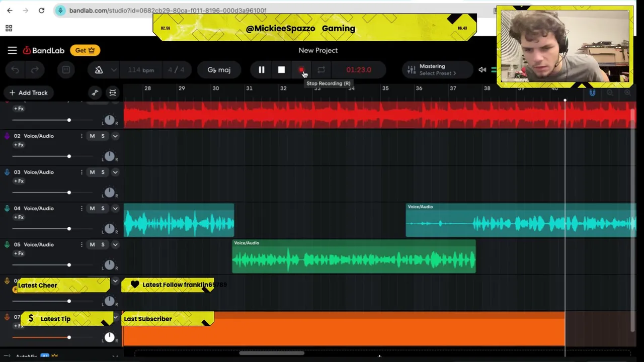Toggle the metronome
Image resolution: width=644 pixels, height=362 pixels.
[x=99, y=70]
